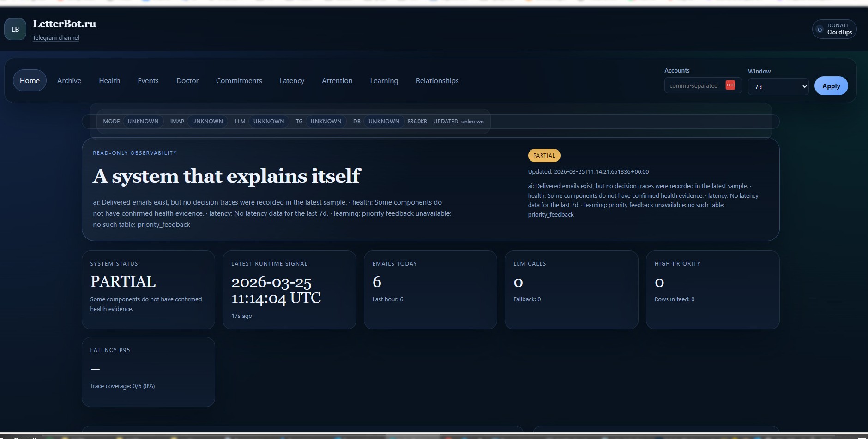Open the Telegram channel link
This screenshot has height=439, width=868.
click(55, 37)
